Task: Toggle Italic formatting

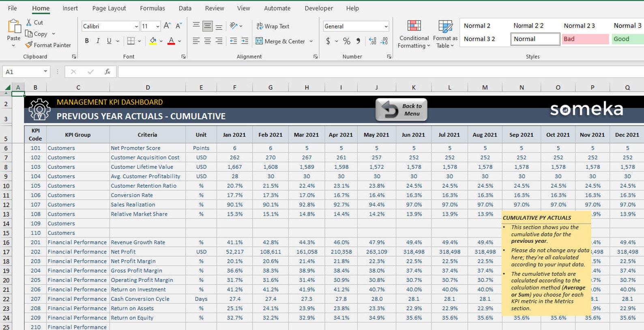Action: pos(98,41)
